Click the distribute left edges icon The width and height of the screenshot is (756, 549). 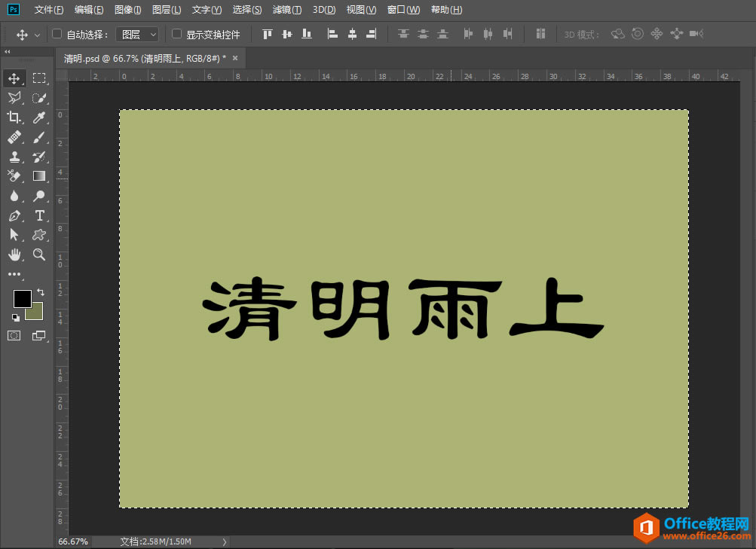(x=467, y=34)
